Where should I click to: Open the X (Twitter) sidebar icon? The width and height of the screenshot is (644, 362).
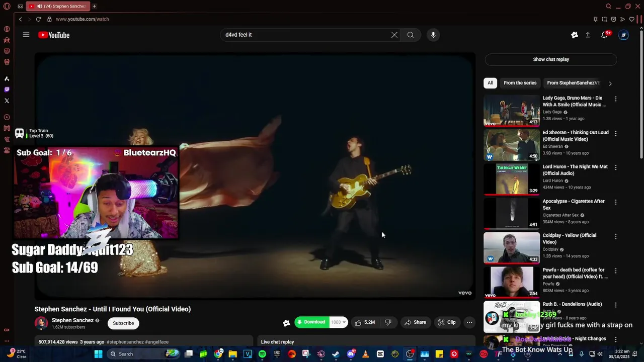click(x=7, y=101)
